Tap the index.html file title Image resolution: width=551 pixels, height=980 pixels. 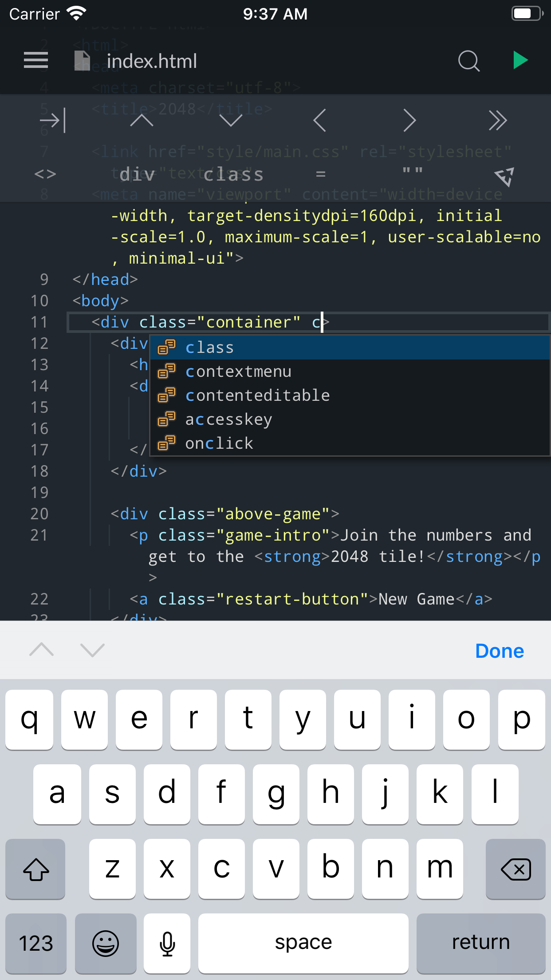[152, 61]
